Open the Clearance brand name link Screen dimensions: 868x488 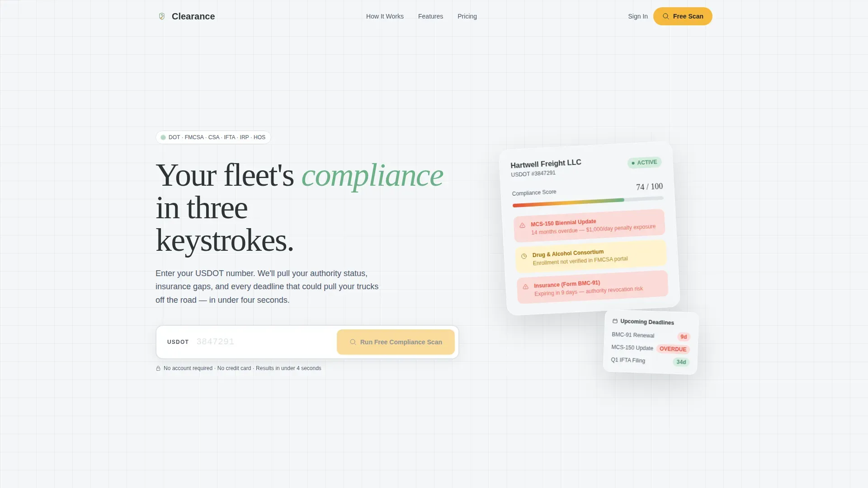(193, 16)
